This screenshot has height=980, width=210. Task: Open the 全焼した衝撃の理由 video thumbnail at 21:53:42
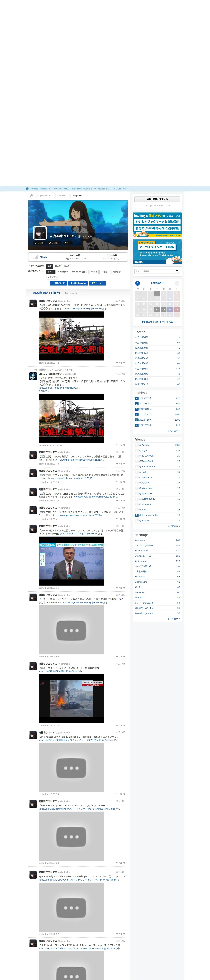(71, 336)
